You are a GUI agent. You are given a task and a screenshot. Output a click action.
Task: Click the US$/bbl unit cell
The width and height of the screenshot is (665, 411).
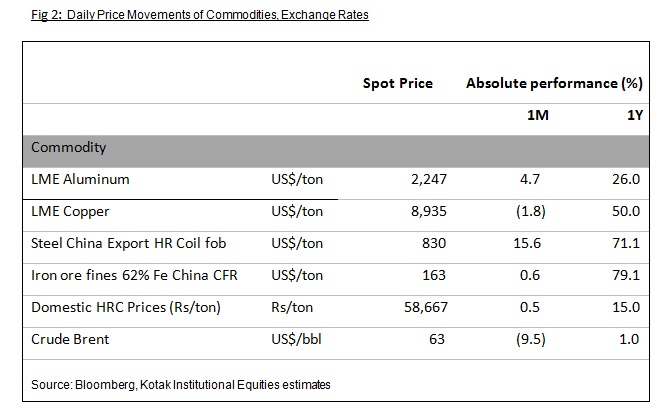click(x=296, y=339)
